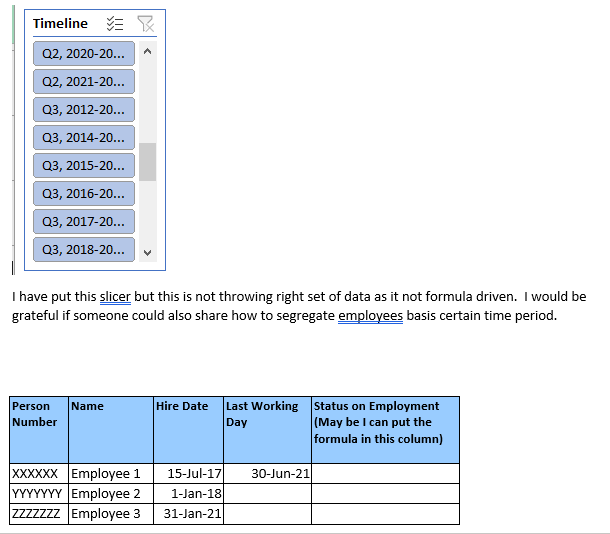Toggle multi-select in the Timeline slicer
This screenshot has width=610, height=534.
pos(115,24)
